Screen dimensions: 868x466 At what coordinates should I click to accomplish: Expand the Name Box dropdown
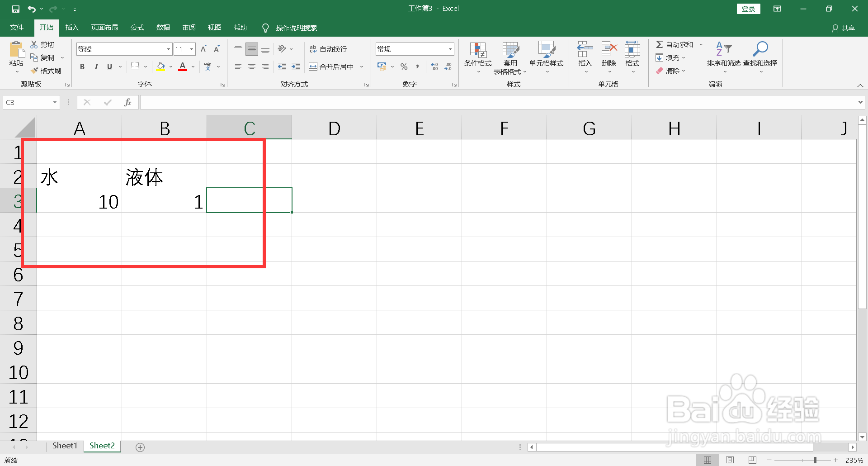(55, 102)
